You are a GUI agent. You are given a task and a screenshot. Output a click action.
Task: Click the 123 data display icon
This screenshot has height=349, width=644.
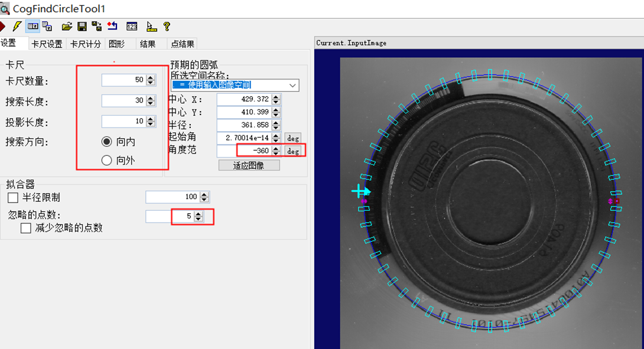(132, 27)
